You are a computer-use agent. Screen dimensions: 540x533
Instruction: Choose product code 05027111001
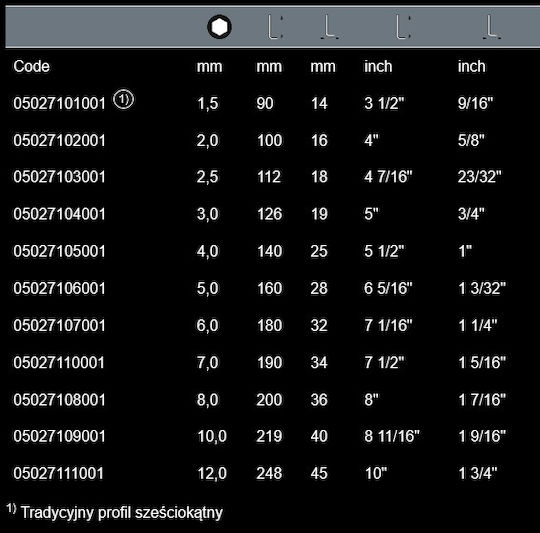pos(59,473)
